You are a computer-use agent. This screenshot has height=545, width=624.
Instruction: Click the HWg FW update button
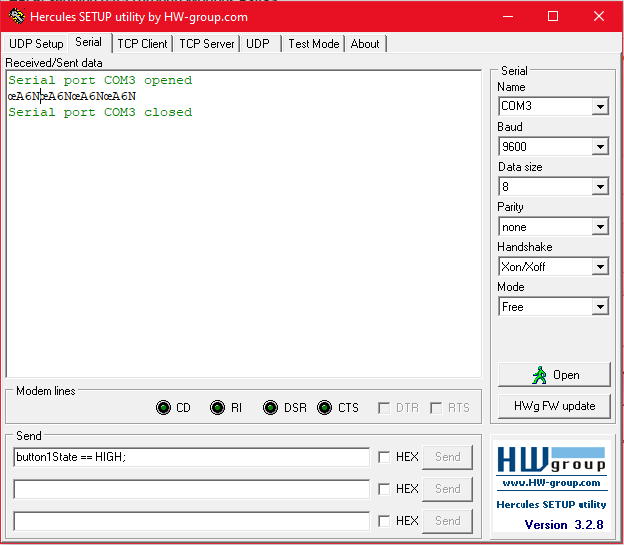coord(554,406)
